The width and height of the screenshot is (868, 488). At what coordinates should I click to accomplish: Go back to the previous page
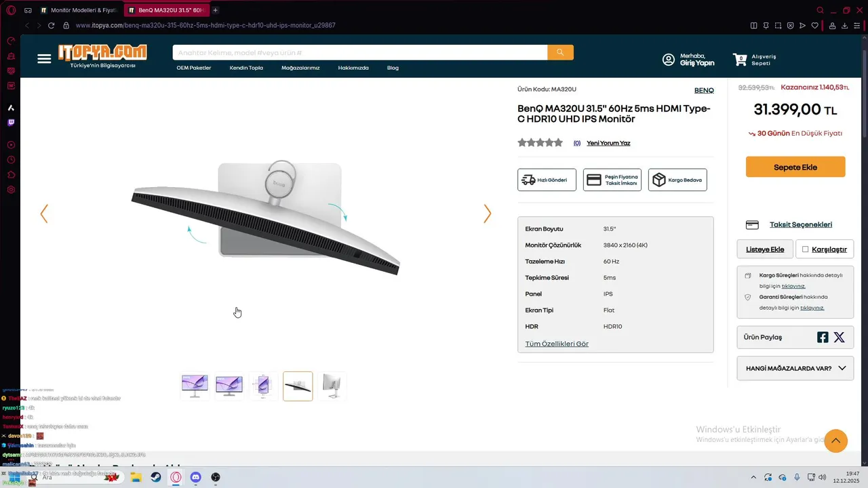point(27,26)
